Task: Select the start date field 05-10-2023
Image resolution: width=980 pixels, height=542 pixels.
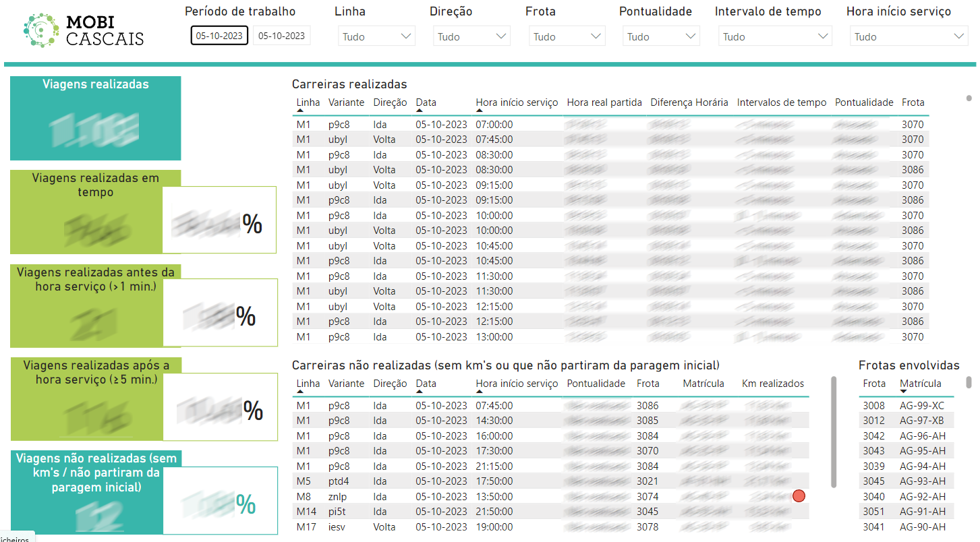Action: coord(219,35)
